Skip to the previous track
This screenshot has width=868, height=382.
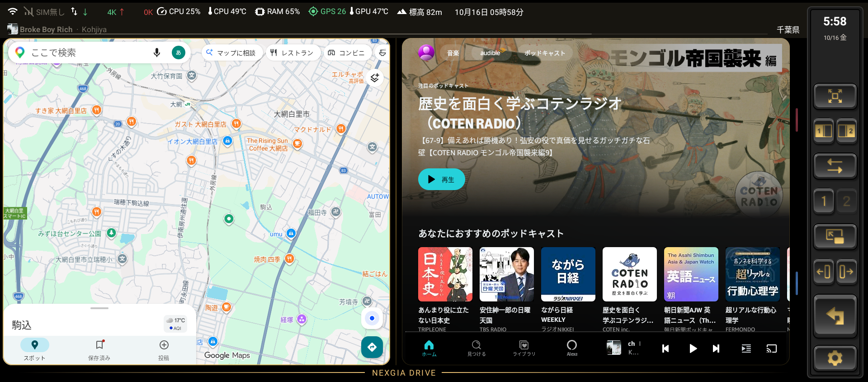click(665, 349)
